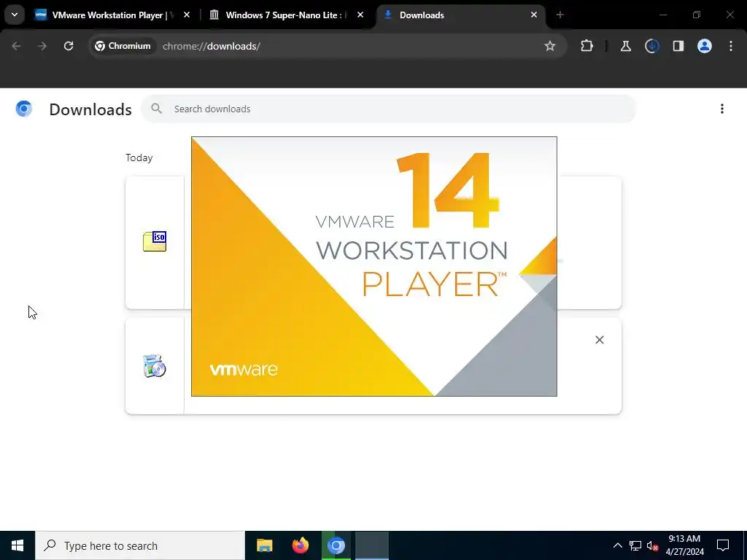This screenshot has width=747, height=560.
Task: Open the tab search dropdown arrow
Action: [x=15, y=15]
